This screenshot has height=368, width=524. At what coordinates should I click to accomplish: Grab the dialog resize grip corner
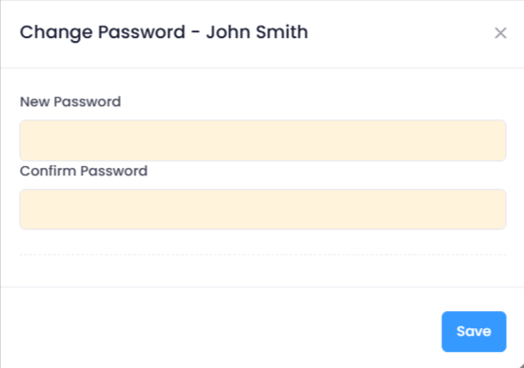(520, 365)
